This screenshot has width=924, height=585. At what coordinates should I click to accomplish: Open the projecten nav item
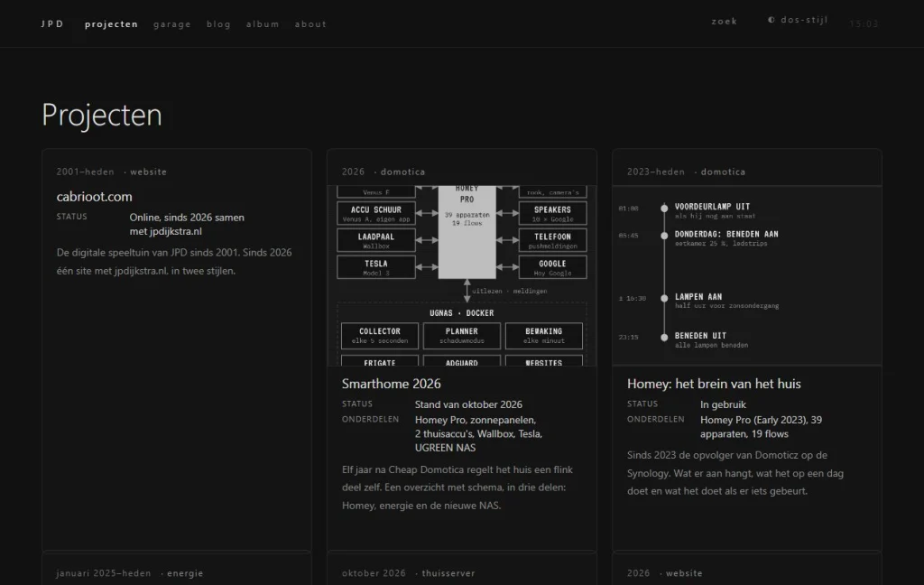point(111,23)
